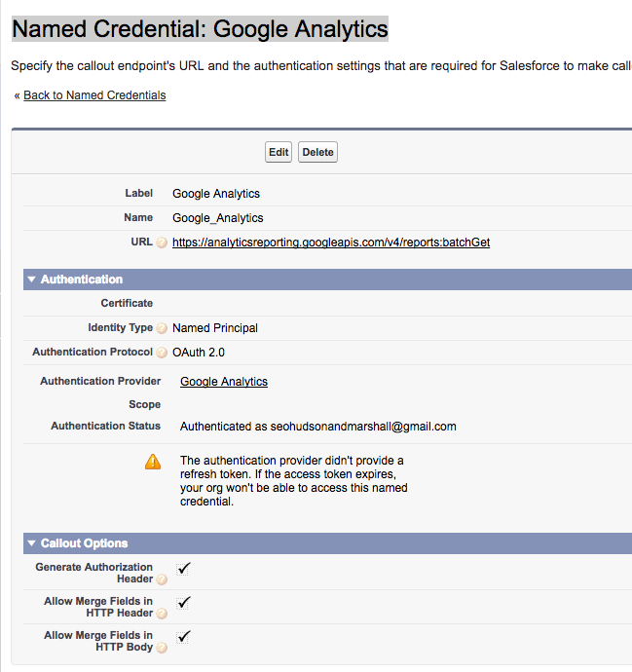Collapse the Callout Options section
This screenshot has width=632, height=672.
[32, 543]
